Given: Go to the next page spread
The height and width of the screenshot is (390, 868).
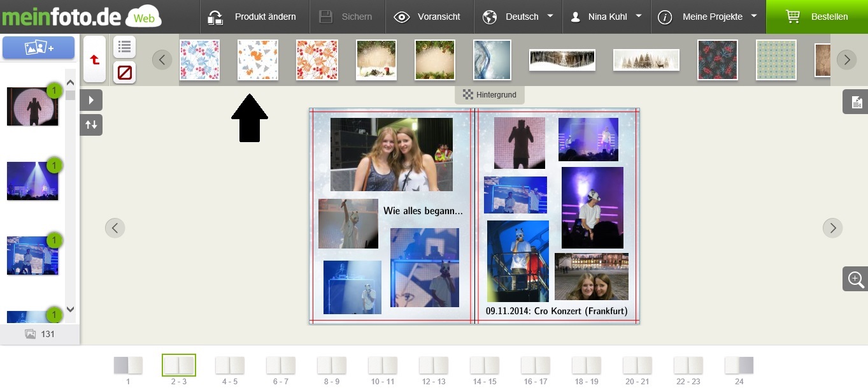Looking at the screenshot, I should [x=832, y=227].
